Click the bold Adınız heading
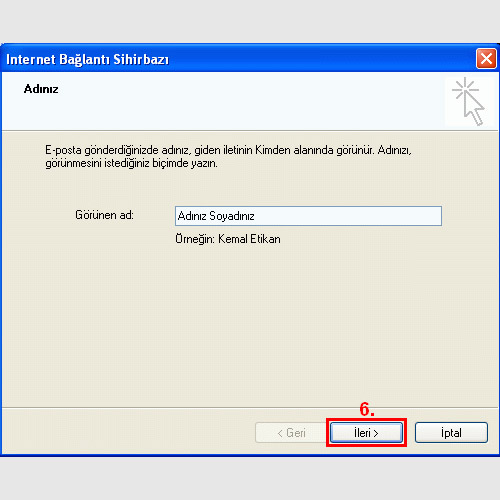 coord(41,89)
